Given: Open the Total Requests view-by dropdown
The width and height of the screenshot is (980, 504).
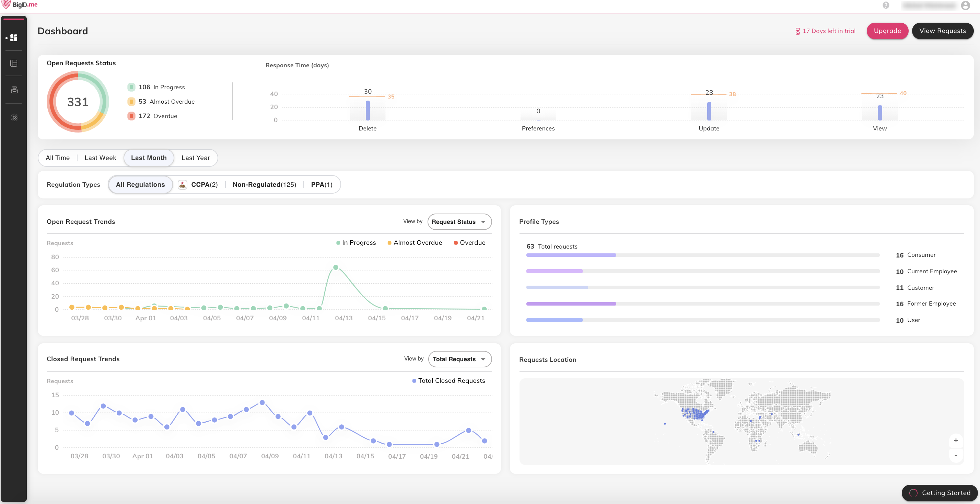Looking at the screenshot, I should [x=459, y=359].
